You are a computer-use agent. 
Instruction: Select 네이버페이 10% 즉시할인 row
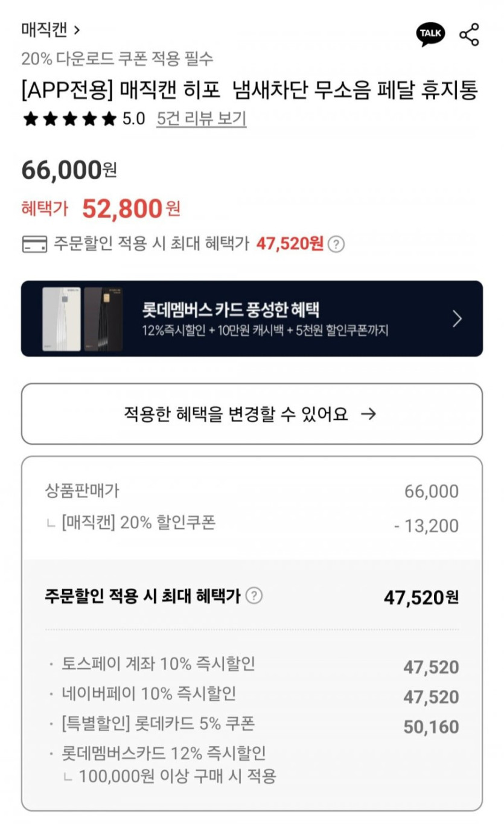(x=148, y=694)
